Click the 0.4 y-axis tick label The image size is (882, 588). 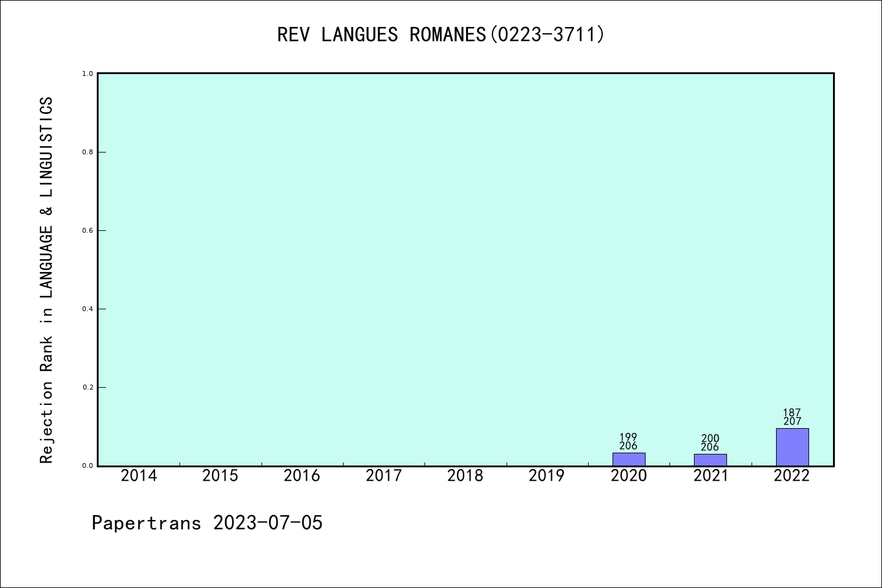tap(88, 309)
